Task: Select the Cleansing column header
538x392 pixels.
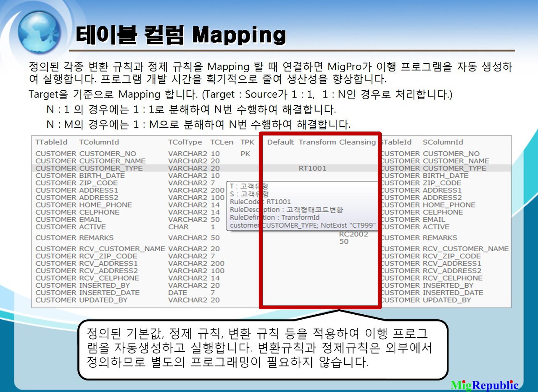Action: click(x=357, y=142)
